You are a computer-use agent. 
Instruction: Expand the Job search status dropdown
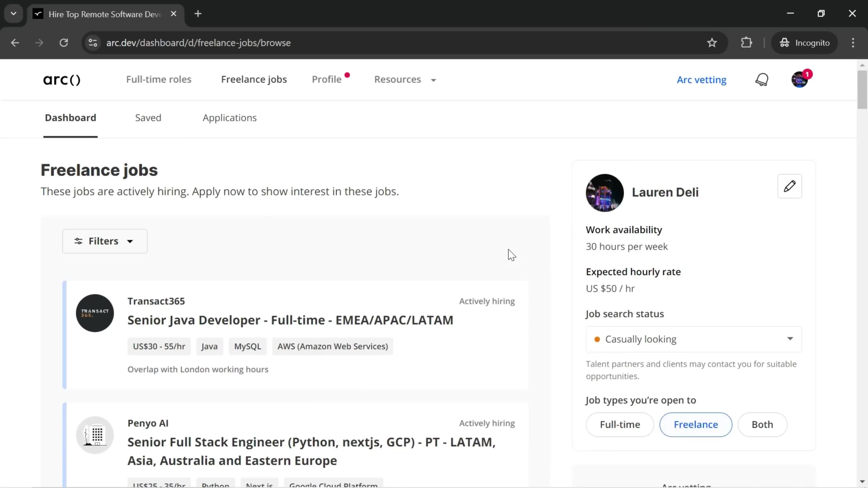790,338
